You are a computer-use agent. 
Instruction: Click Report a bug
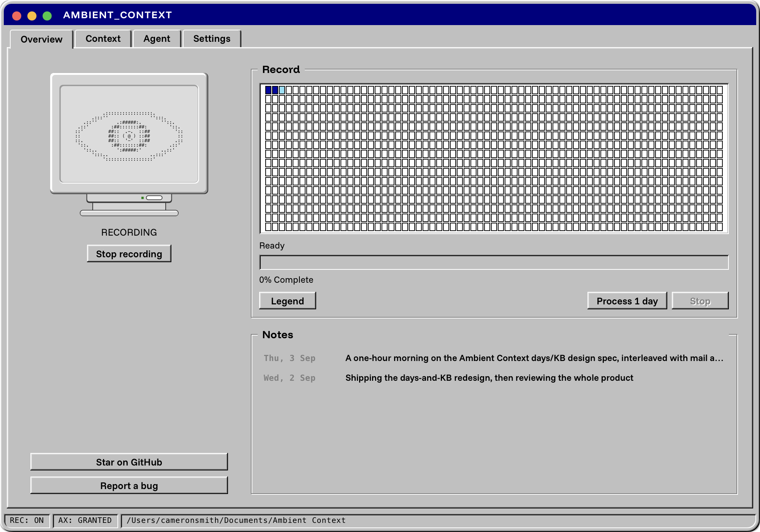129,485
